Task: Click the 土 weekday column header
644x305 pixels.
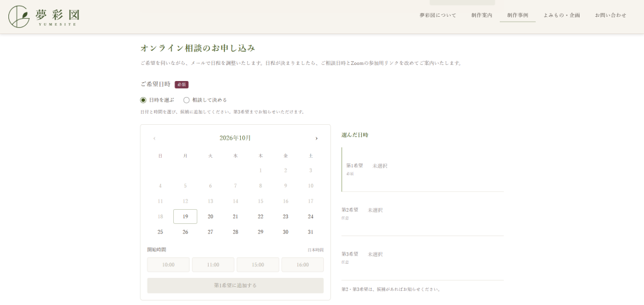Action: [x=310, y=156]
